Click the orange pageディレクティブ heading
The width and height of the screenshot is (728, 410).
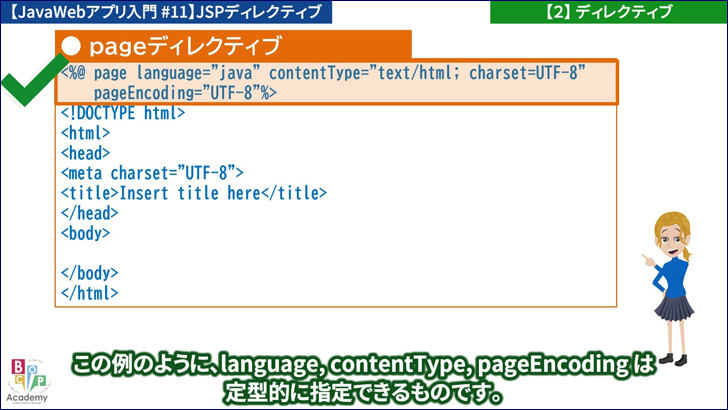coord(185,46)
